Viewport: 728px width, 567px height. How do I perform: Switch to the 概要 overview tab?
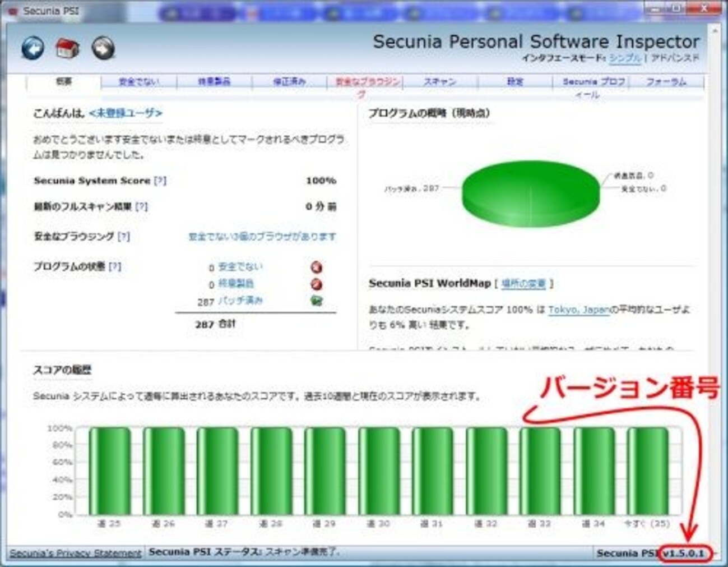pyautogui.click(x=64, y=82)
